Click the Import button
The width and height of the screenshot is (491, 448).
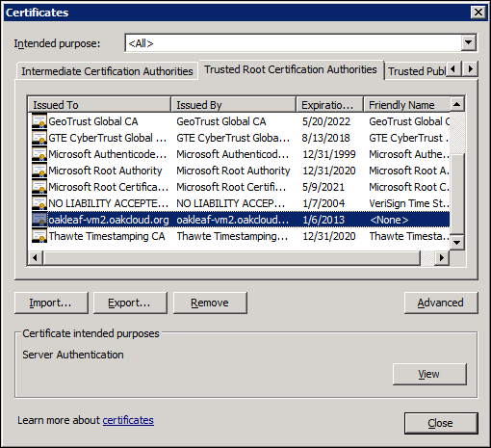pos(51,303)
